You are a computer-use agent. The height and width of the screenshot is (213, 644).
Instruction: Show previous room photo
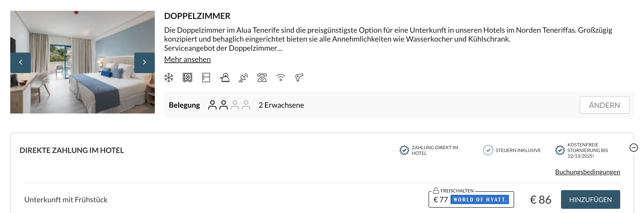21,63
